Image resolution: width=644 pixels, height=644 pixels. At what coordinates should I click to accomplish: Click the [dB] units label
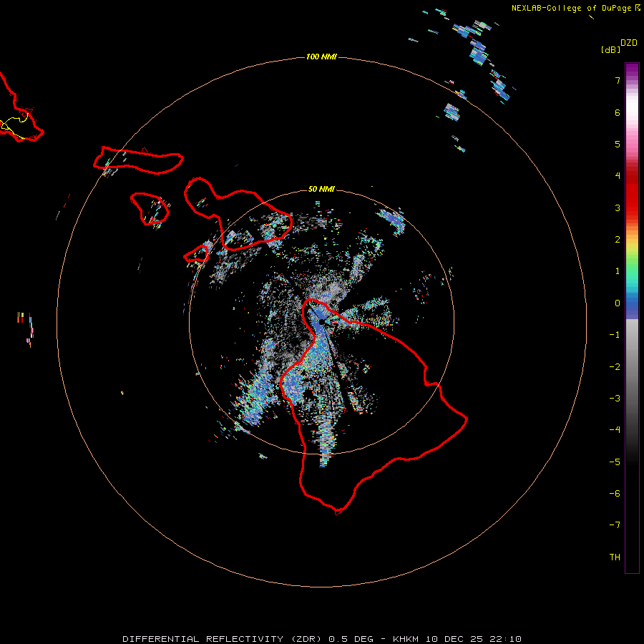611,50
